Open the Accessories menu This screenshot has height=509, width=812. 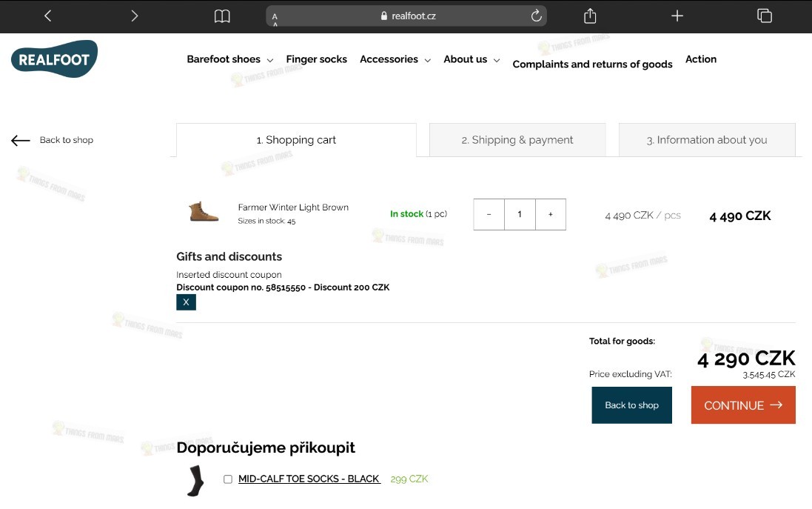tap(389, 59)
